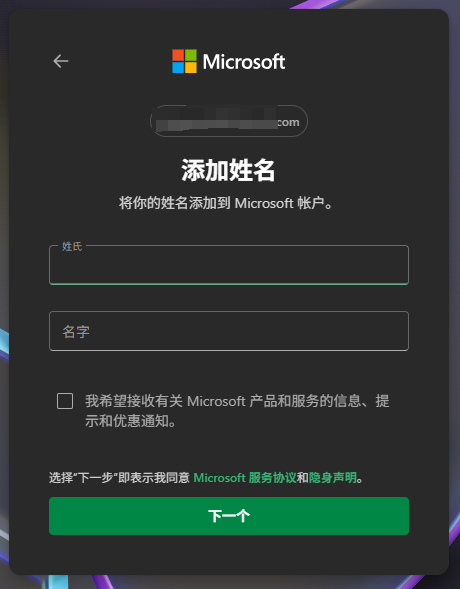The image size is (460, 589).
Task: Click the second line 示和优惠通知 of checkbox label
Action: coord(130,421)
